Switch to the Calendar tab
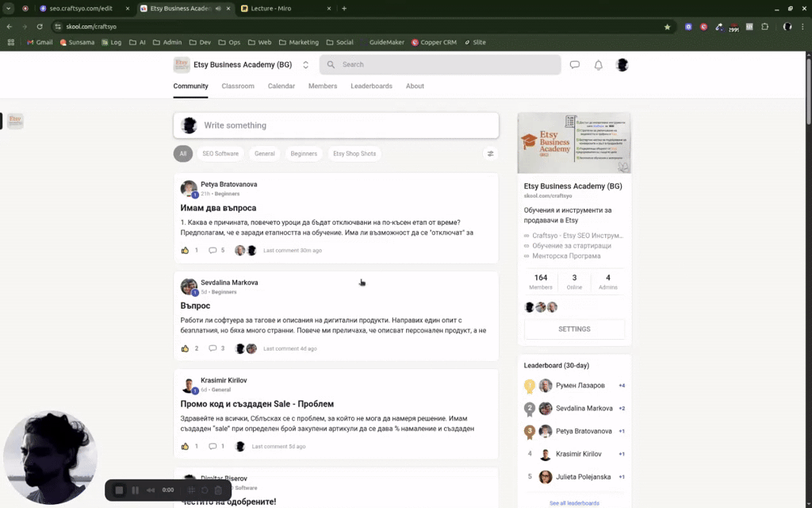The image size is (812, 508). tap(282, 86)
